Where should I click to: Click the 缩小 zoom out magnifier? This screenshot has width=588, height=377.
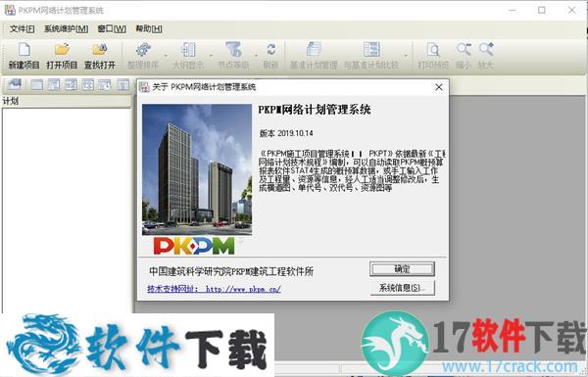(464, 50)
